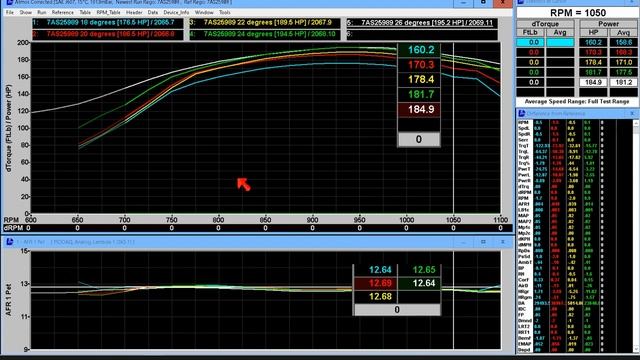Open the Device_Info menu

[x=176, y=13]
